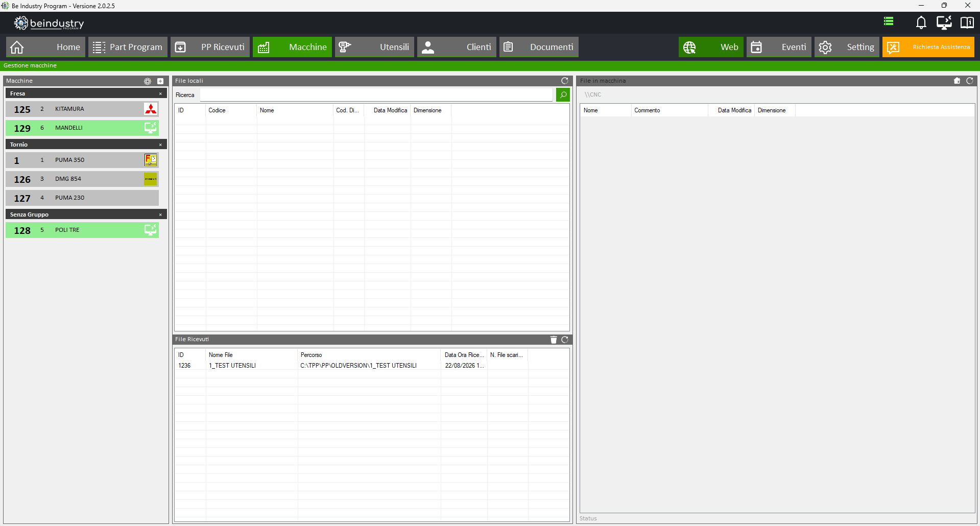This screenshot has height=526, width=980.
Task: Refresh the File in macchina panel
Action: pyautogui.click(x=970, y=81)
